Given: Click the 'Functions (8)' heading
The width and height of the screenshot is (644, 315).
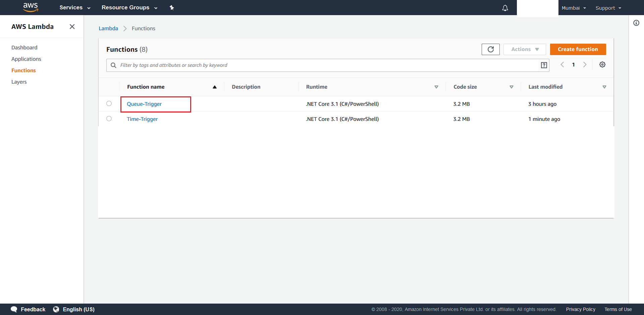Looking at the screenshot, I should (x=127, y=49).
